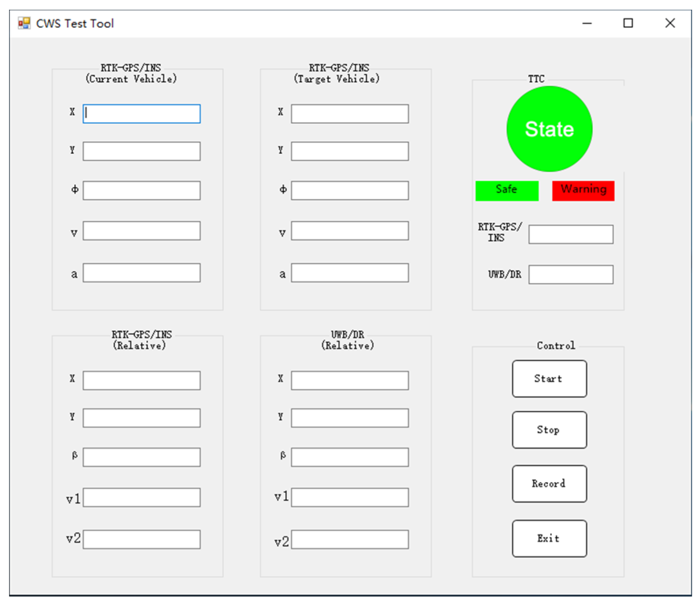Click the CWS Test Tool app icon
700x607 pixels.
tap(24, 23)
